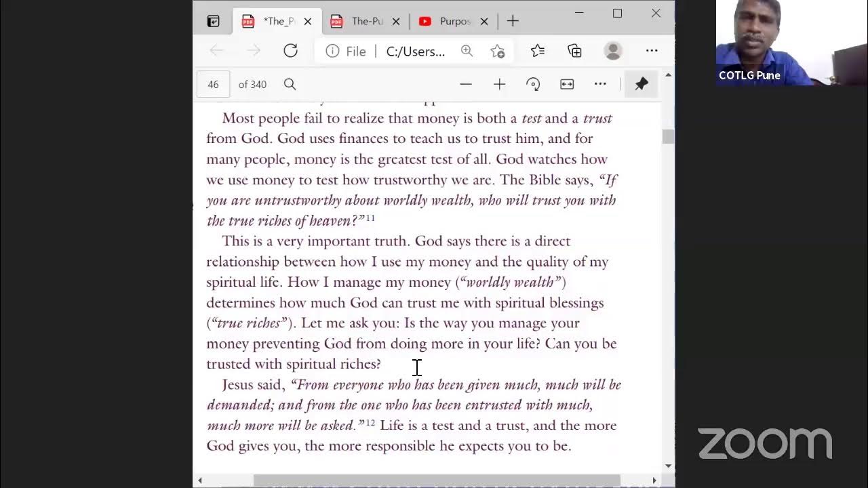Go back to the previous page
Viewport: 868px width, 488px height.
217,51
